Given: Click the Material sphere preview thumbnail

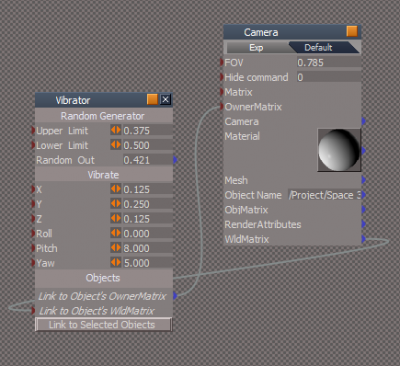Looking at the screenshot, I should click(x=339, y=150).
